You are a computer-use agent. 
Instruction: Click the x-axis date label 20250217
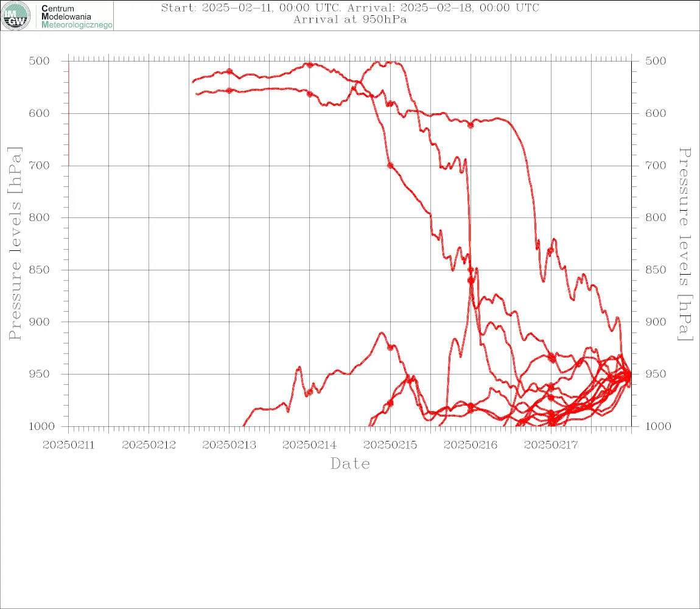pos(551,445)
